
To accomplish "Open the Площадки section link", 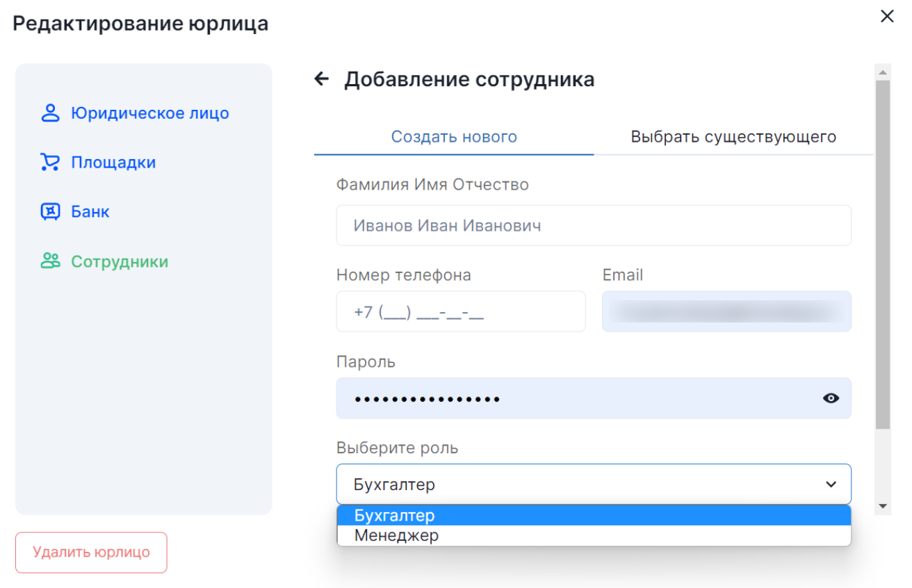I will coord(113,163).
